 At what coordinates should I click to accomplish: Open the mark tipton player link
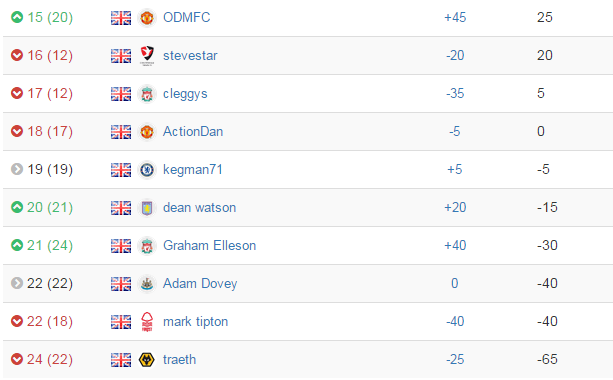(x=195, y=321)
